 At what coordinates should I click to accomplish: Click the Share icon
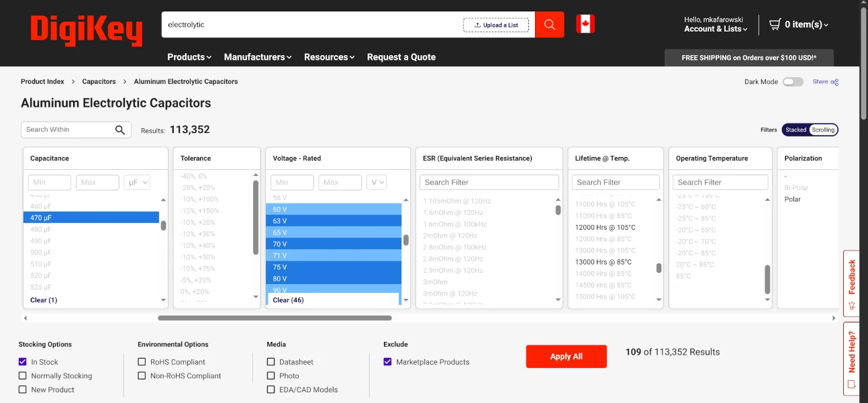click(x=832, y=81)
